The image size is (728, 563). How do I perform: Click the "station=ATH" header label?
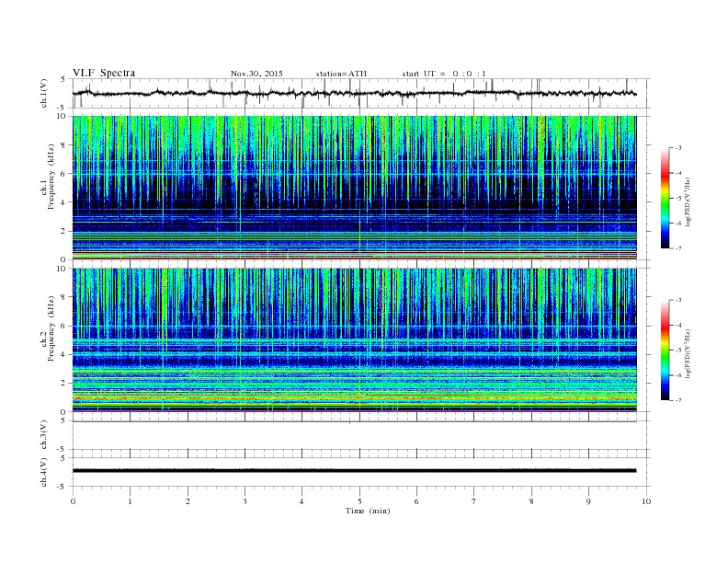point(341,74)
